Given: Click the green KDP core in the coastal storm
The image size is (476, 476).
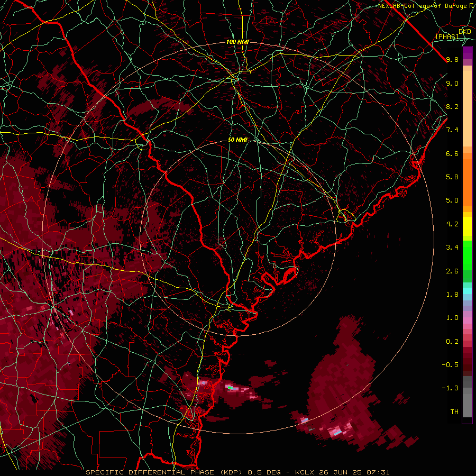Looking at the screenshot, I should coord(231,388).
